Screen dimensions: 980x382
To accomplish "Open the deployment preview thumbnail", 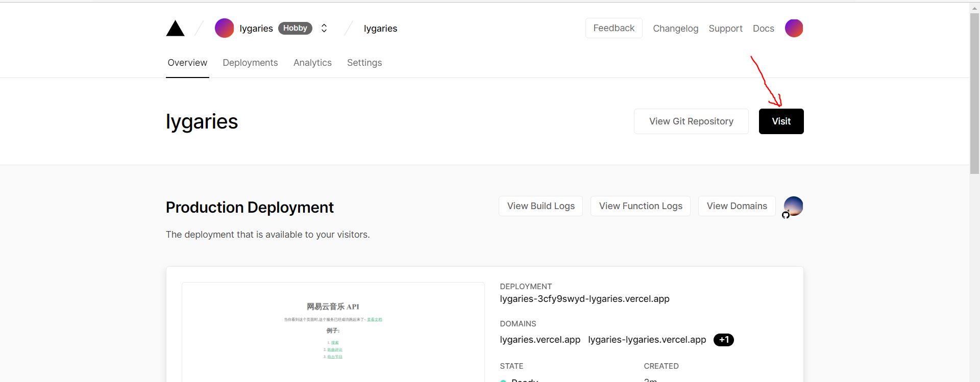I will pyautogui.click(x=333, y=332).
